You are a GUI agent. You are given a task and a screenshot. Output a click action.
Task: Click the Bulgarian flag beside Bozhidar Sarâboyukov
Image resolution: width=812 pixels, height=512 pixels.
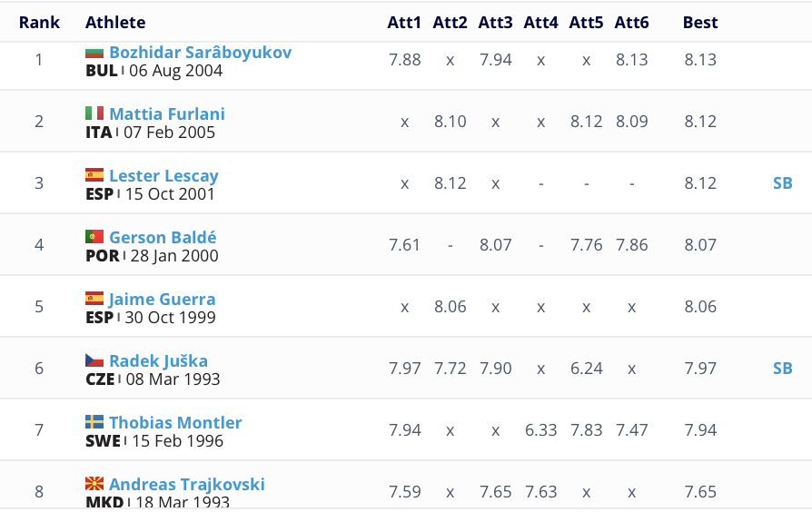click(x=94, y=53)
